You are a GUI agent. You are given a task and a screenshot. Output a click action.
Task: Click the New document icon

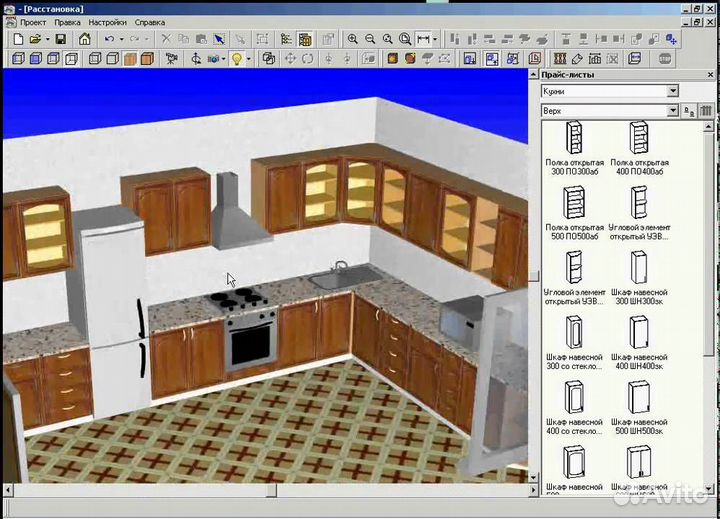click(x=17, y=39)
